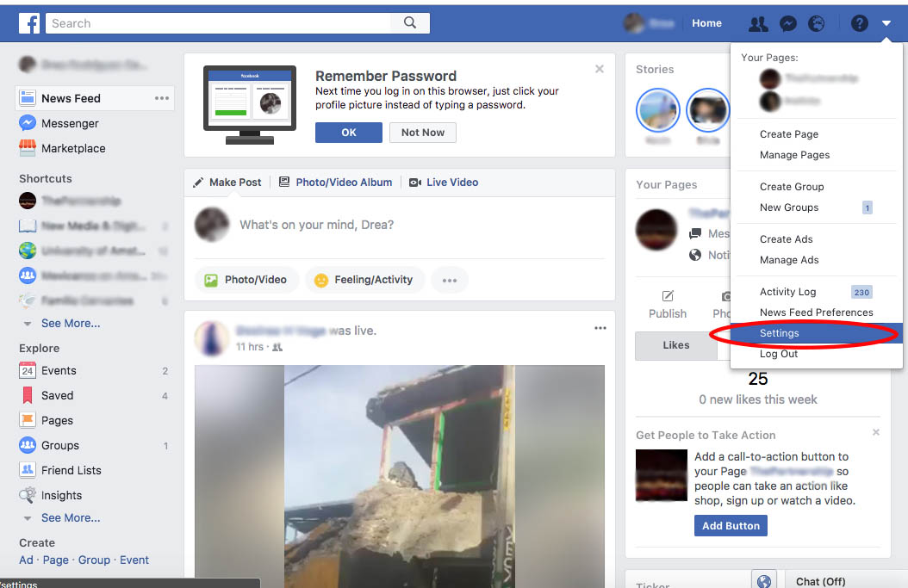Click in the Search input field

click(218, 23)
